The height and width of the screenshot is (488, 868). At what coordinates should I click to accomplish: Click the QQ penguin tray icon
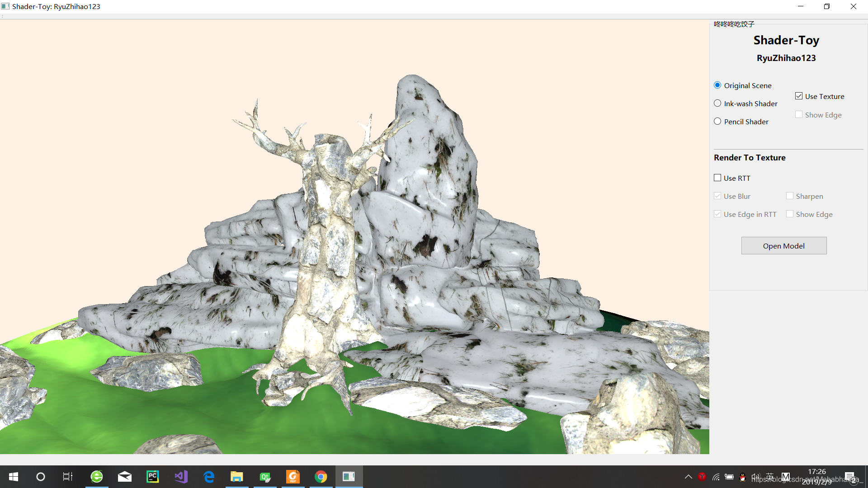742,477
